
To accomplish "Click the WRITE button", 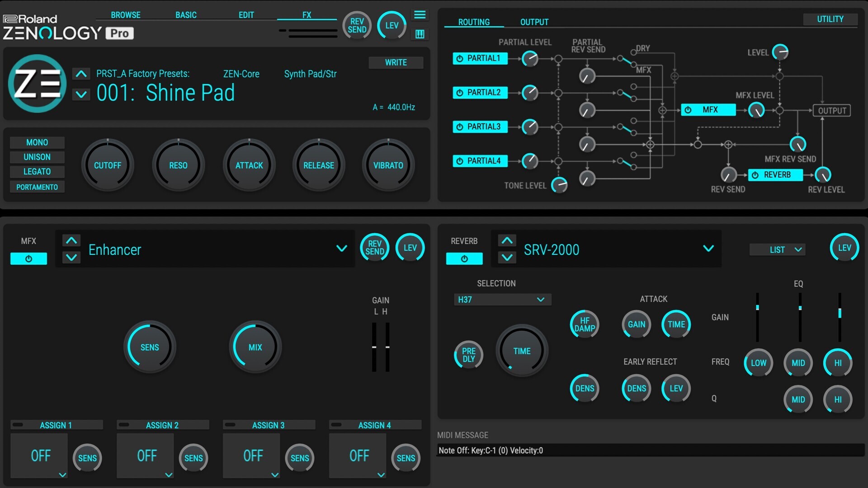I will pos(396,62).
